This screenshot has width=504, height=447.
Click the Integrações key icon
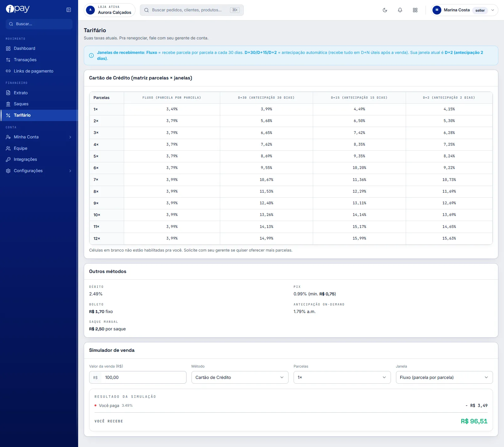8,160
